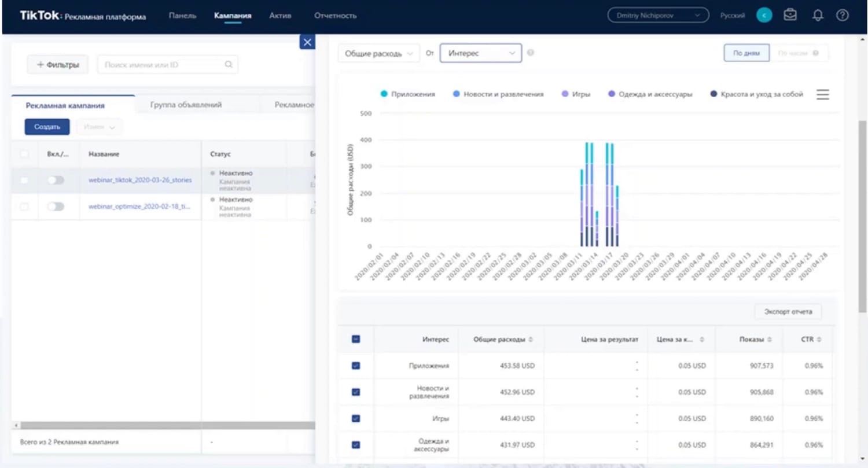Uncheck the Приложения row checkbox
868x468 pixels.
click(x=356, y=366)
